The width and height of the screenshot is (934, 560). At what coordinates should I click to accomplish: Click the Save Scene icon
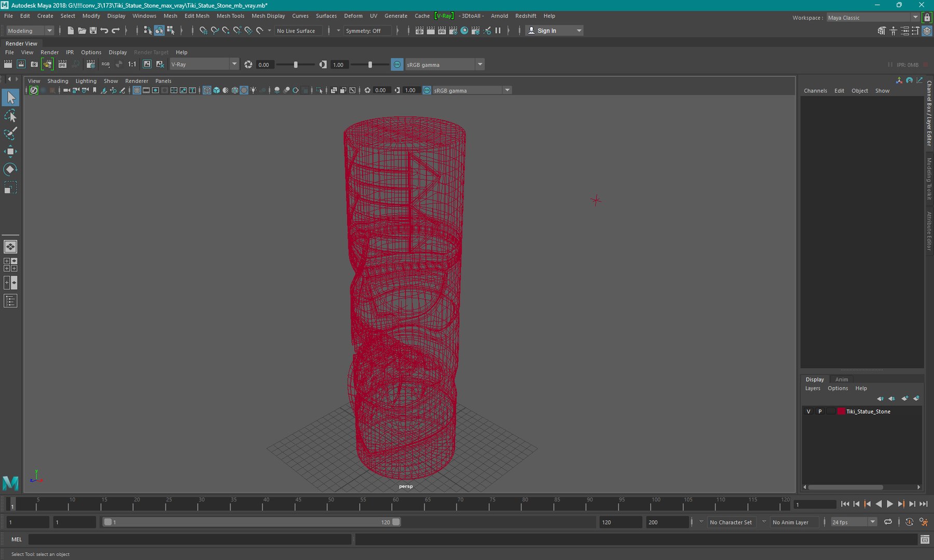point(93,31)
